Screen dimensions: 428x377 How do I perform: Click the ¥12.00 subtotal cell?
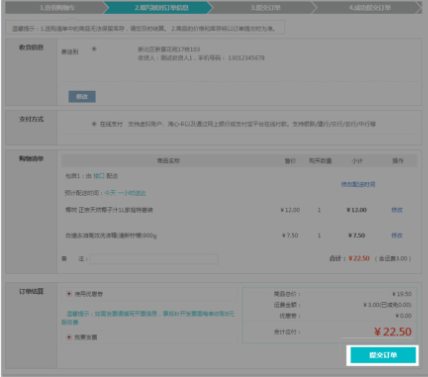click(x=356, y=210)
